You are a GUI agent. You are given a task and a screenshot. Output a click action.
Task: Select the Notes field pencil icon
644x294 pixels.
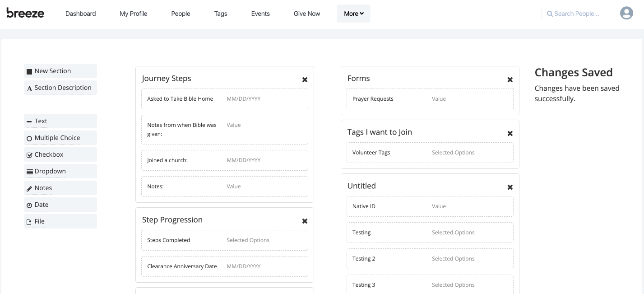pos(29,188)
